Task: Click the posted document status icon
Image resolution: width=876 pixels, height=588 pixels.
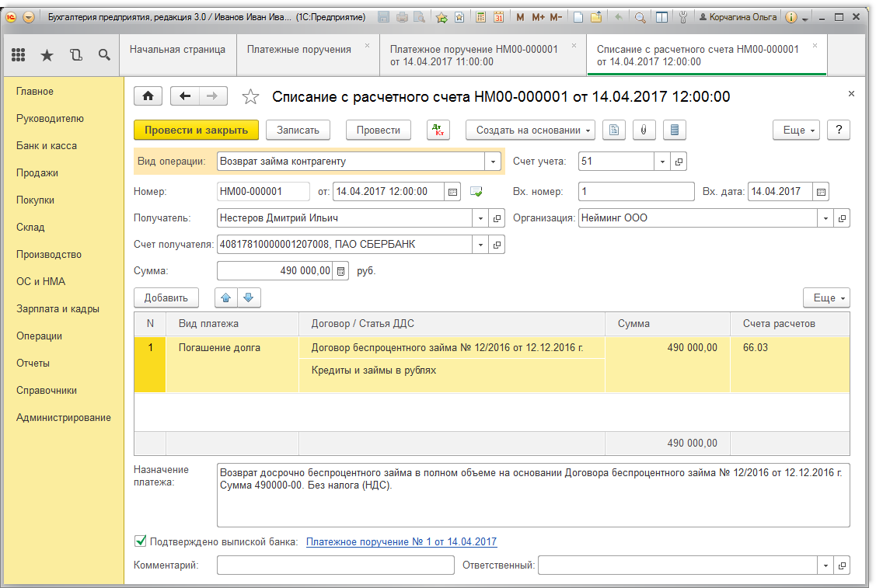Action: [476, 192]
